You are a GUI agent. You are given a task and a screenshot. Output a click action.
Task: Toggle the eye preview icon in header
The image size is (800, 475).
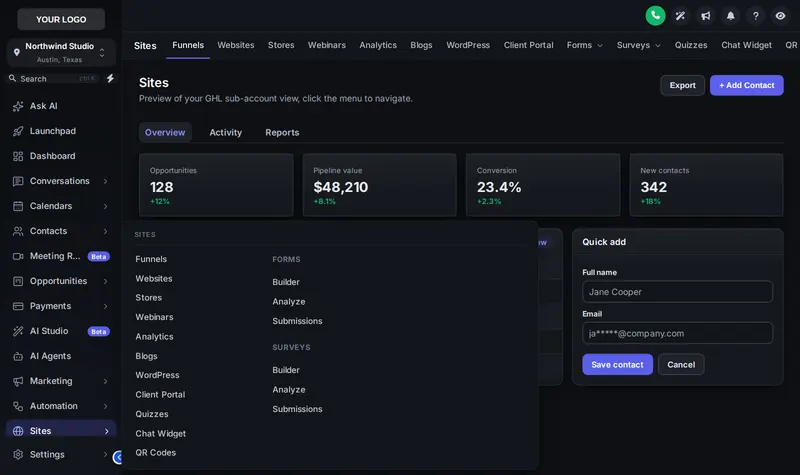pos(781,16)
